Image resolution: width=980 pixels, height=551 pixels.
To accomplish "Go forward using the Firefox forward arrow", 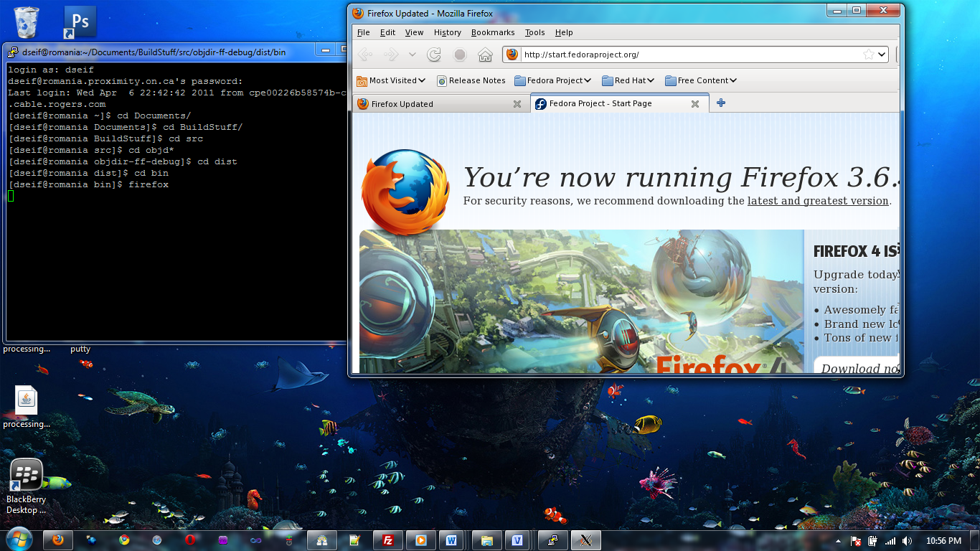I will [391, 55].
